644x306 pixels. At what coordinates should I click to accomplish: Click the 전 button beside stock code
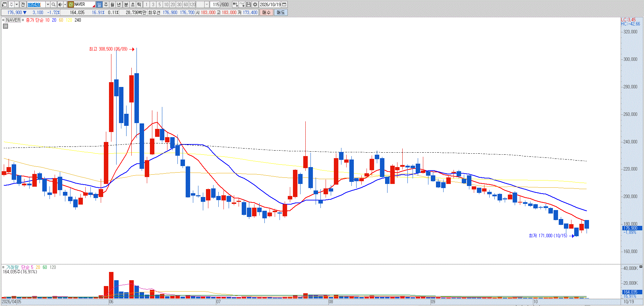[x=23, y=4]
